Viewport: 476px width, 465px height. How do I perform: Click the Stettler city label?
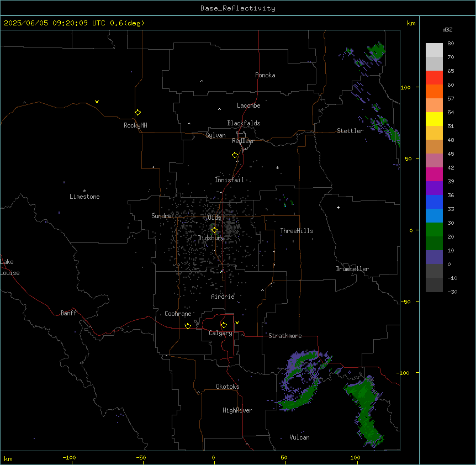tap(350, 131)
